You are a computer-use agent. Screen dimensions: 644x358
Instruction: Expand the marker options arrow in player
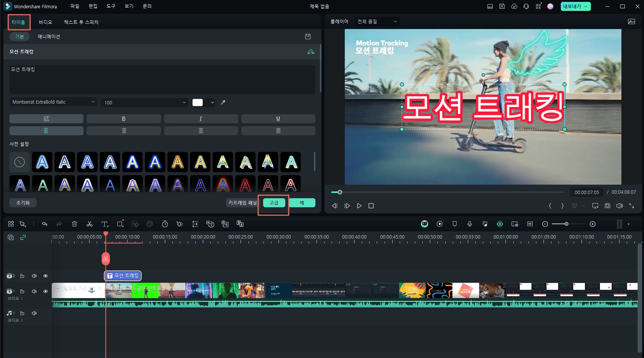coord(583,206)
